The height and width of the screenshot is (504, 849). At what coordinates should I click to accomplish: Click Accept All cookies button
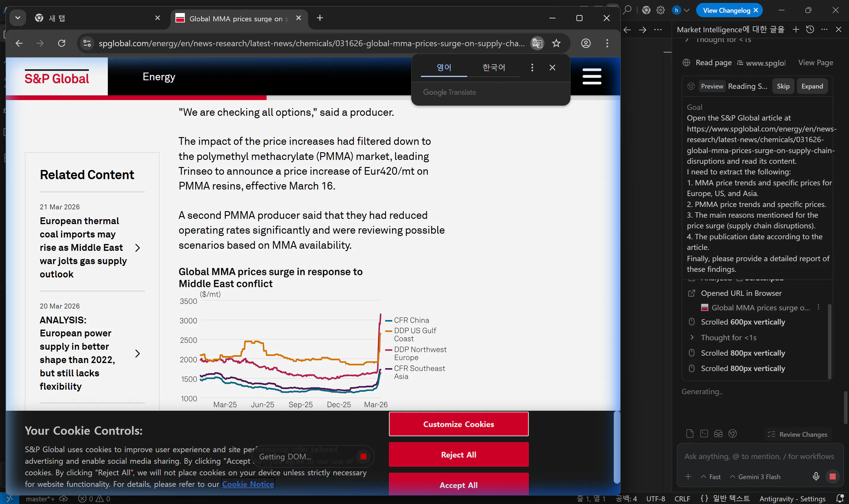pyautogui.click(x=458, y=485)
